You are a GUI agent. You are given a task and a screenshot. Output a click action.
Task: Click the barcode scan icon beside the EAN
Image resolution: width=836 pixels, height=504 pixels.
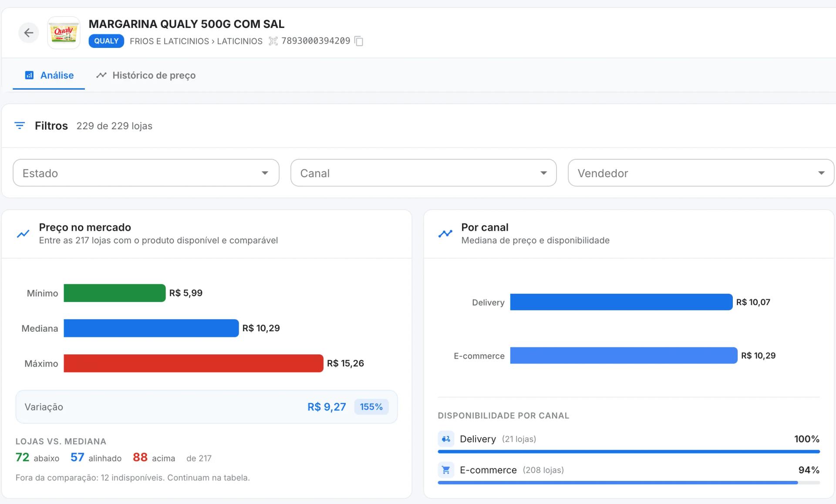[273, 41]
